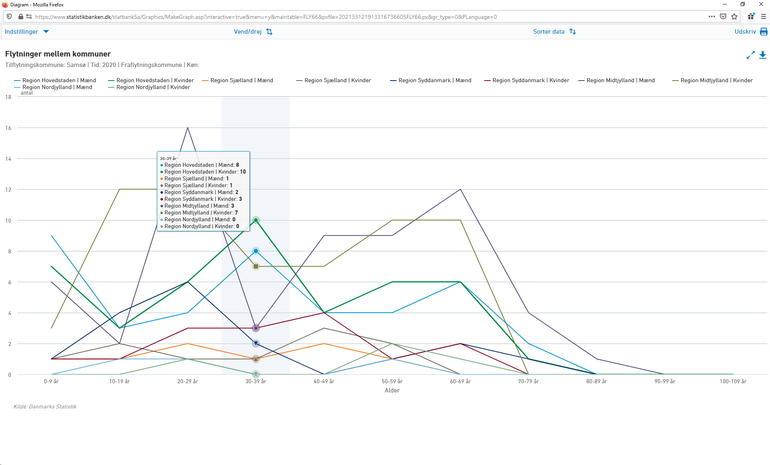The height and width of the screenshot is (465, 770).
Task: Click the 0-9 år axis label
Action: coord(51,382)
